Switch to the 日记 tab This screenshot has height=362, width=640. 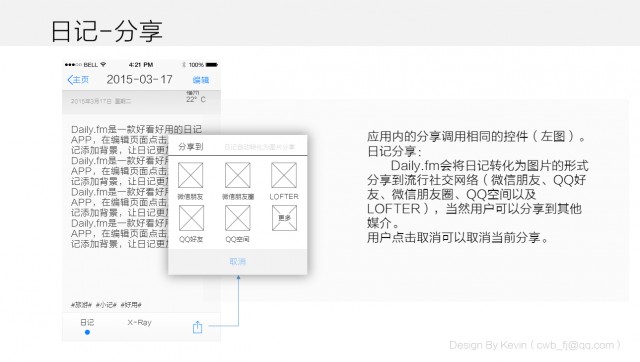(x=87, y=322)
